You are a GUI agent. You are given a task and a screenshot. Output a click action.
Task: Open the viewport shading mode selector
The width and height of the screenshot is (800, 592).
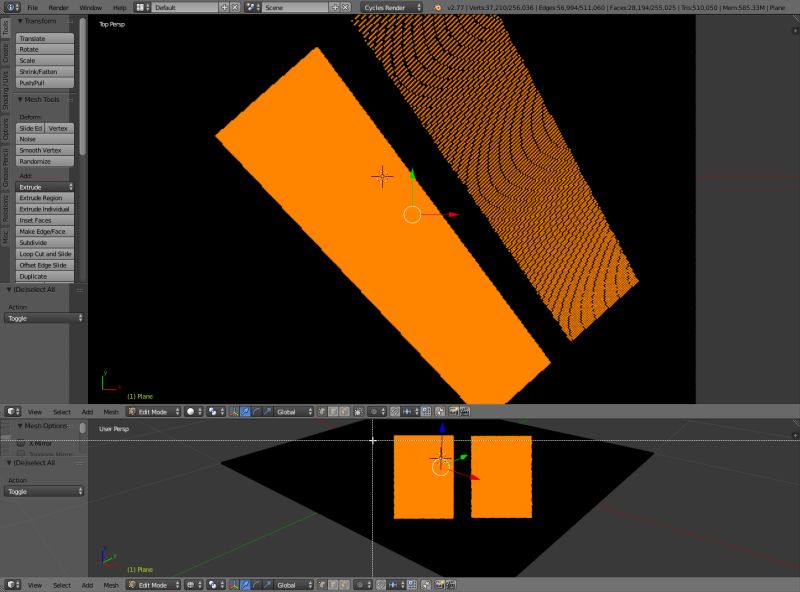pyautogui.click(x=190, y=410)
